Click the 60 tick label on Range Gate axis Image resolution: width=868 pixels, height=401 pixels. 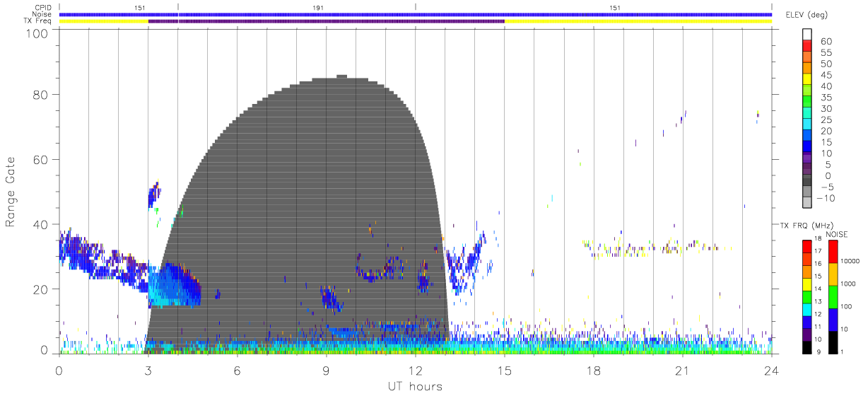(x=40, y=159)
